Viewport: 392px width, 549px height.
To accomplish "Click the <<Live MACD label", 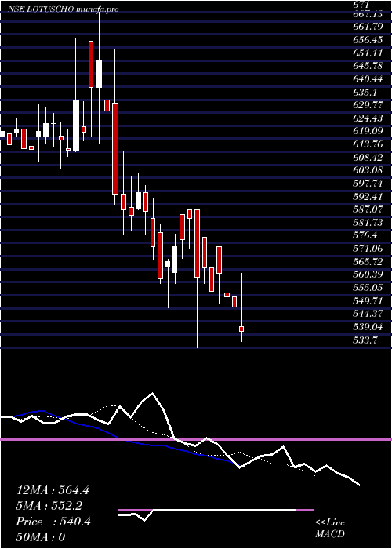I will (330, 529).
